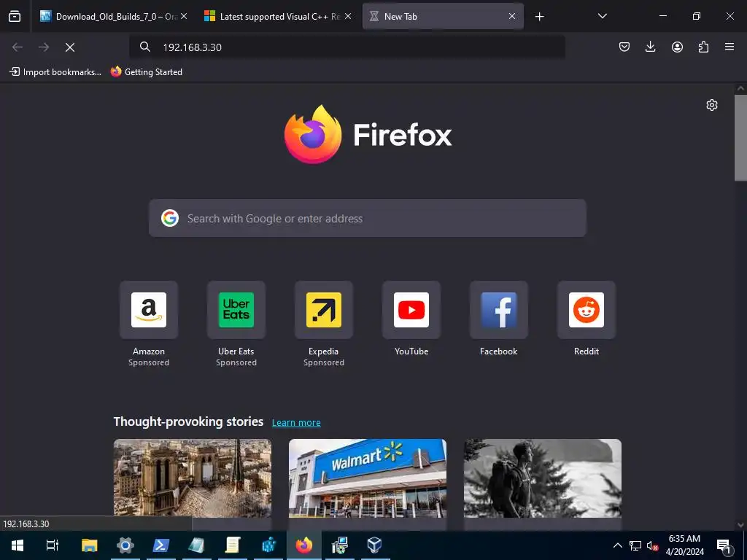Click the grayed-out back arrow
The image size is (747, 560).
tap(18, 47)
